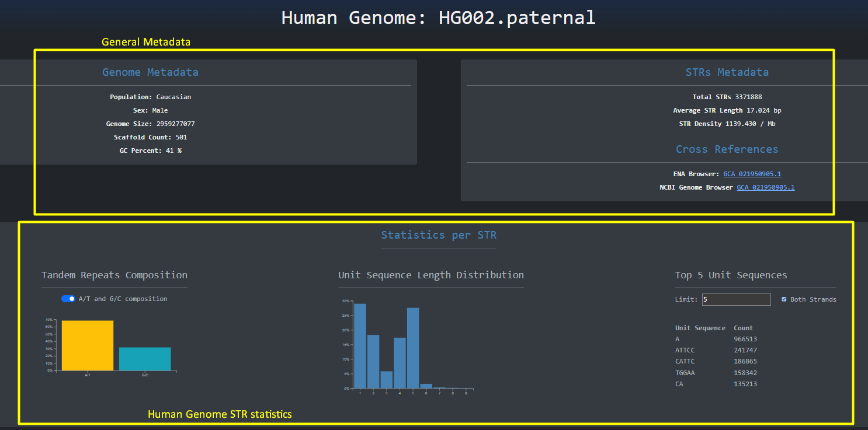Viewport: 868px width, 430px height.
Task: Click the Genome Metadata panel heading
Action: [x=150, y=72]
